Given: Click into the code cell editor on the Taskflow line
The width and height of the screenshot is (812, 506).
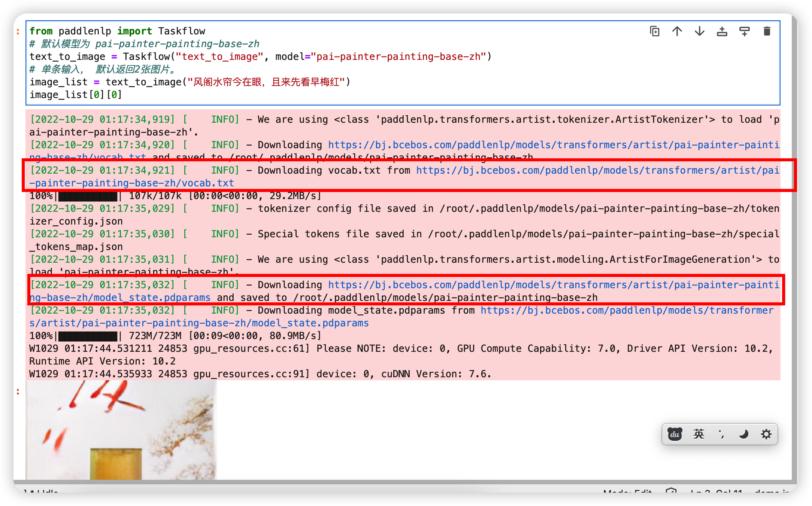Looking at the screenshot, I should tap(260, 57).
